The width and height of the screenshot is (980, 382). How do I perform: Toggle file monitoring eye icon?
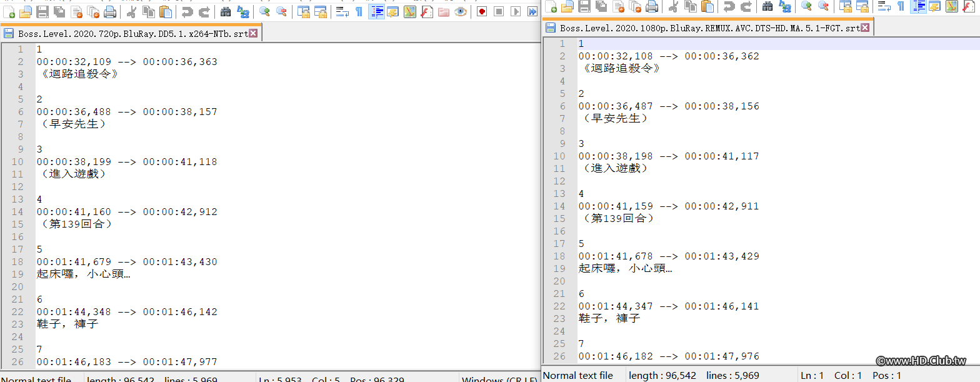[x=461, y=12]
